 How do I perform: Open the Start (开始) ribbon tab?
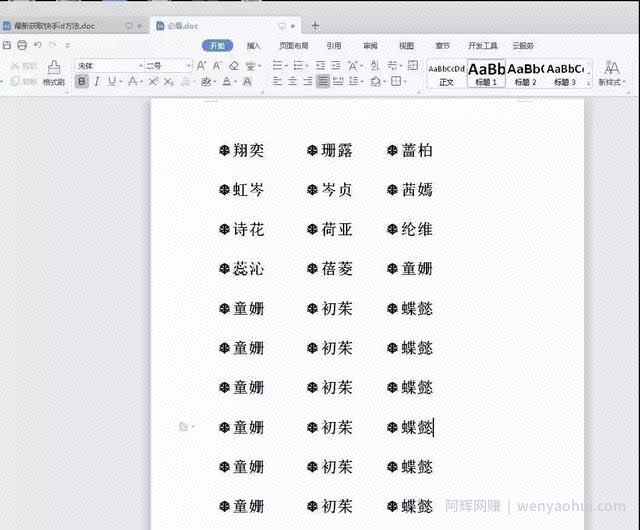tap(218, 46)
